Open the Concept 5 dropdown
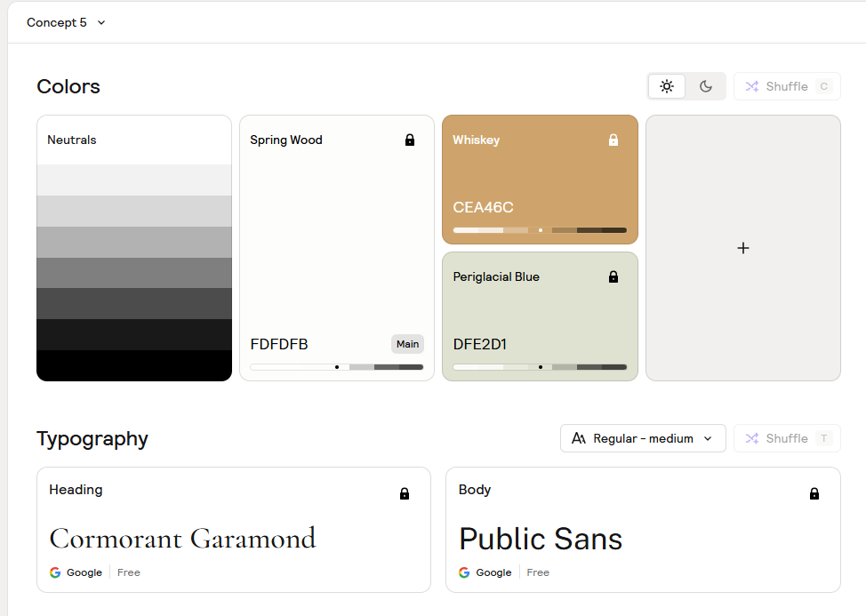Viewport: 866px width, 616px height. pos(67,22)
